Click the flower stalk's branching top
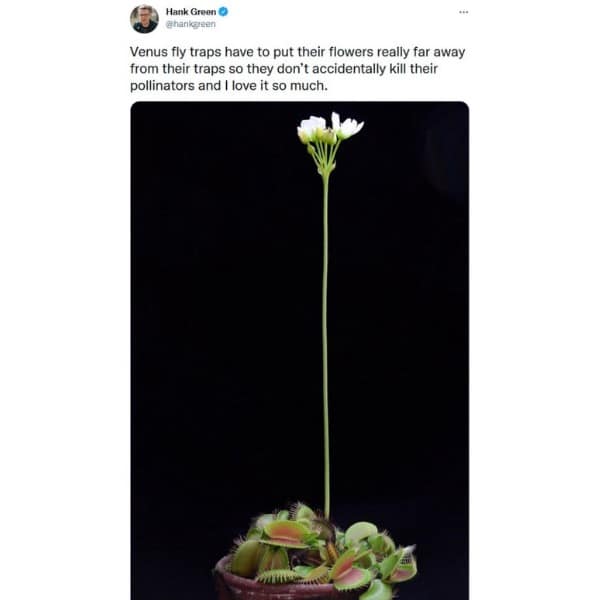Viewport: 600px width, 600px height. pos(326,158)
